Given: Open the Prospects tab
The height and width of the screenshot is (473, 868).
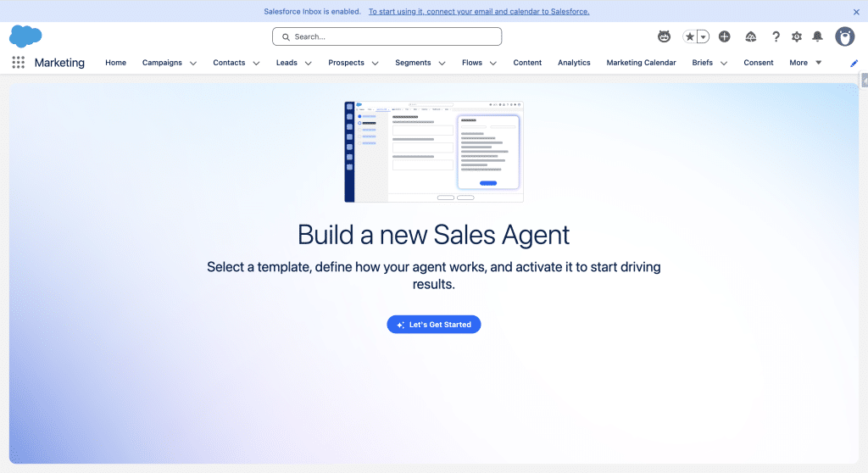Looking at the screenshot, I should click(346, 63).
